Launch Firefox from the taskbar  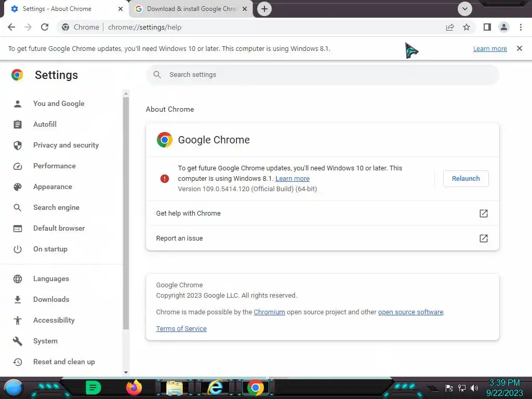[x=134, y=388]
